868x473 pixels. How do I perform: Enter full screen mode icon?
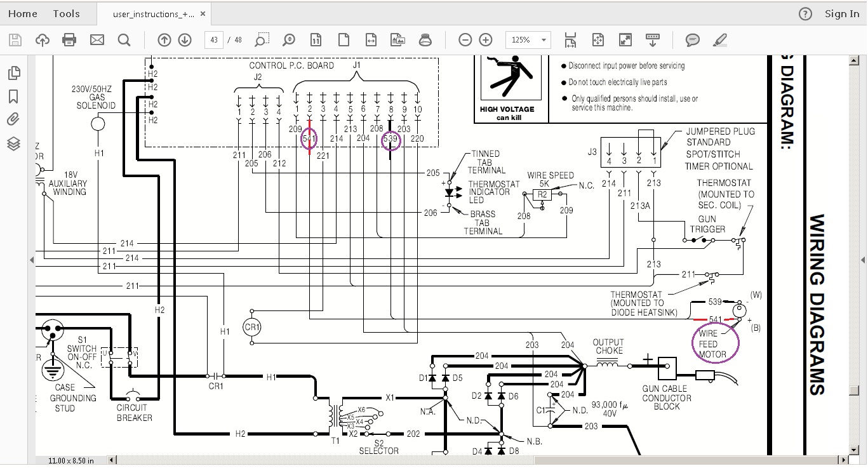point(625,40)
